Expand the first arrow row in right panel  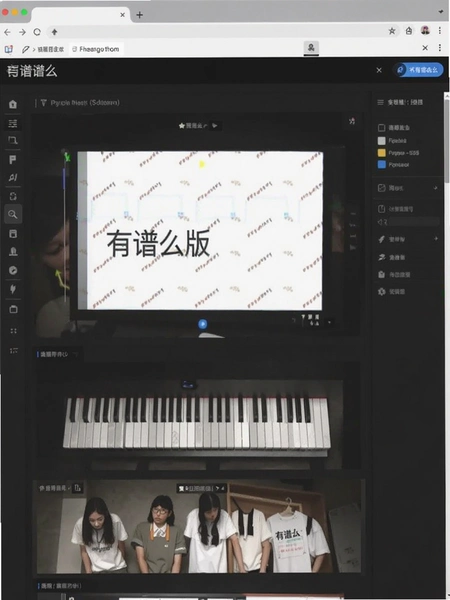[x=435, y=188]
